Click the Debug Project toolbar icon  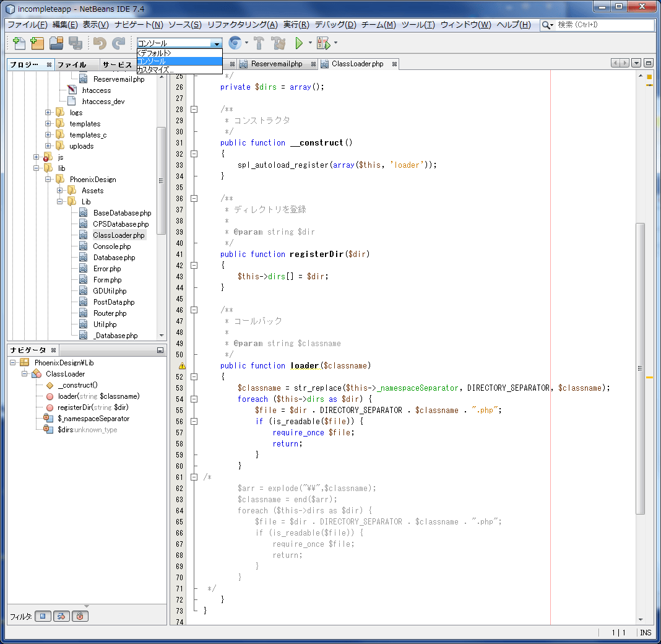point(323,43)
